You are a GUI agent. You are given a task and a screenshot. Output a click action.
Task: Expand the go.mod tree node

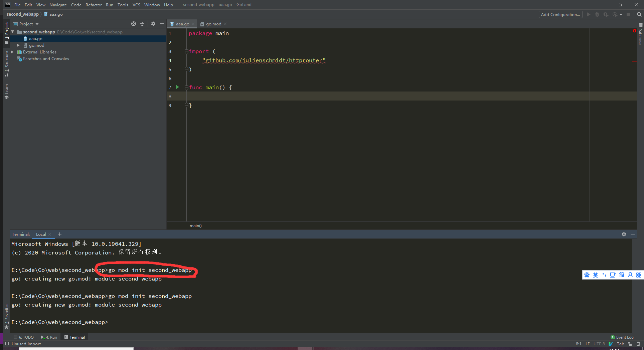click(x=18, y=45)
